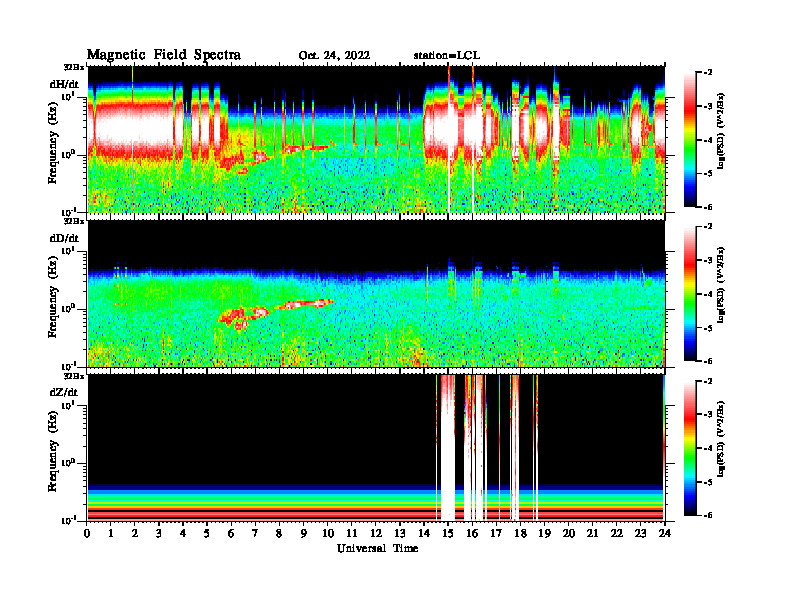Open the dH/dt spectrogram plot
The image size is (792, 612).
click(x=376, y=139)
